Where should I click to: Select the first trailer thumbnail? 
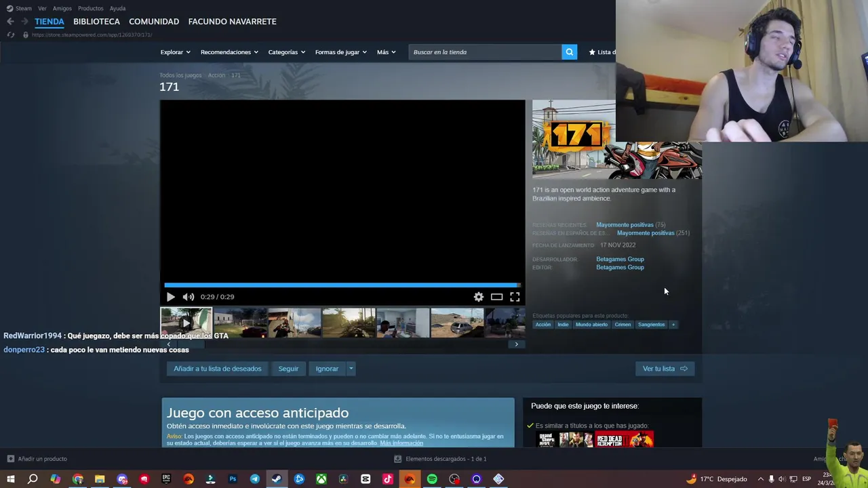186,323
